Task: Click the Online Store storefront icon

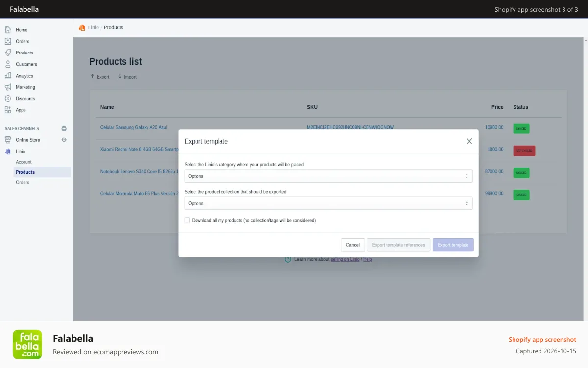Action: point(8,140)
